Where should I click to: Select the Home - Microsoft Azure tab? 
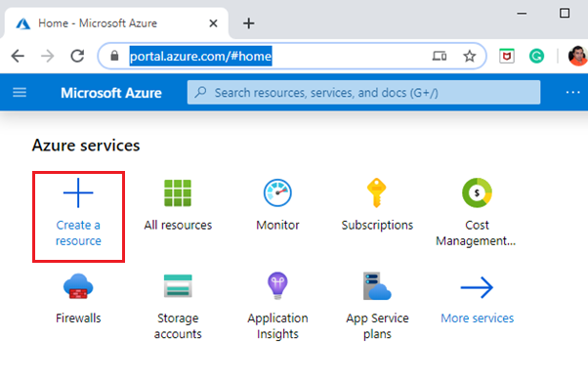(x=116, y=23)
